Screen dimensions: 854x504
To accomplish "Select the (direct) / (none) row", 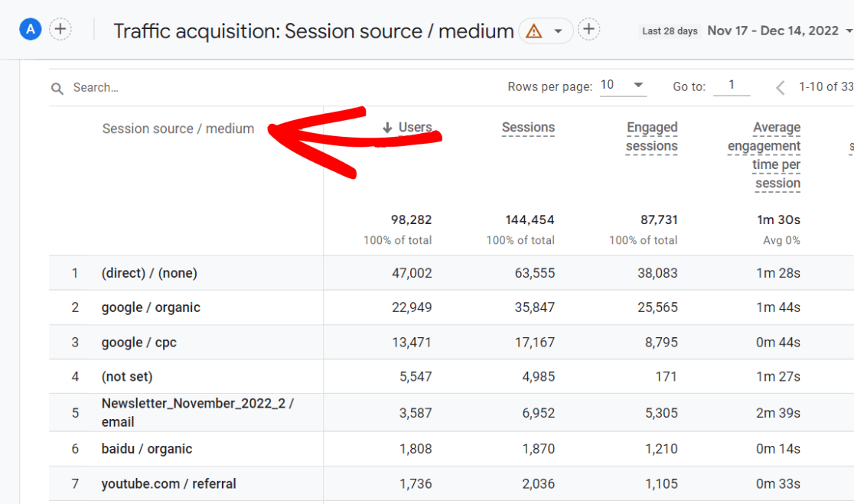I will point(148,273).
